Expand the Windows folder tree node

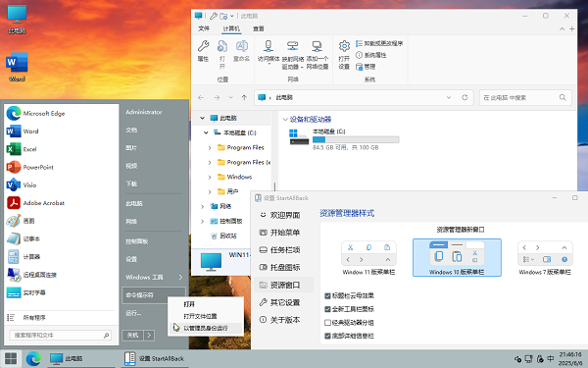click(210, 177)
